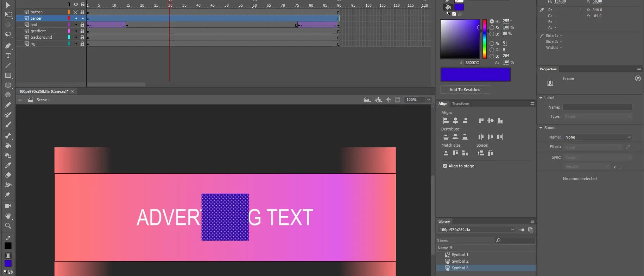Click the color picker gradient field
Viewport: 644px width, 276px height.
[x=460, y=39]
